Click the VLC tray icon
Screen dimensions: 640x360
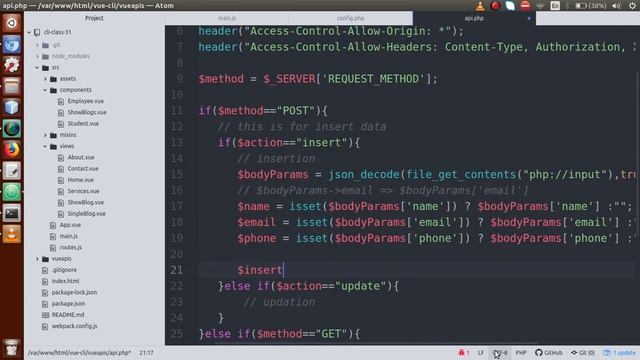[x=480, y=6]
